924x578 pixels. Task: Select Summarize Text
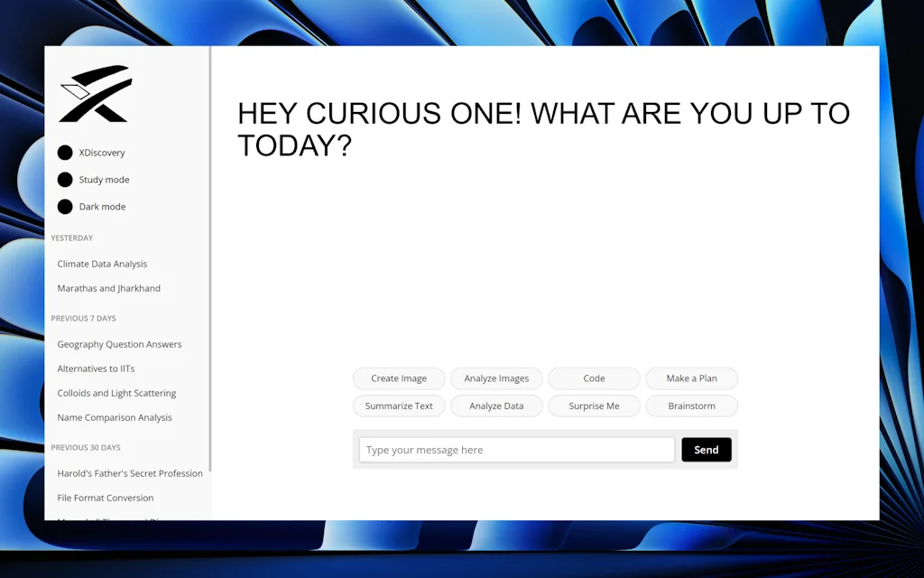[399, 406]
